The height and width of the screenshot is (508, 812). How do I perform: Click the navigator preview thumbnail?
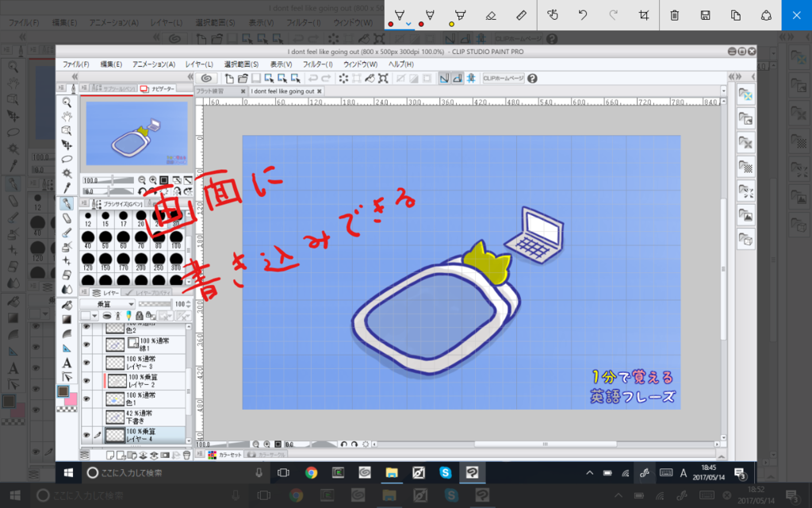click(x=136, y=133)
